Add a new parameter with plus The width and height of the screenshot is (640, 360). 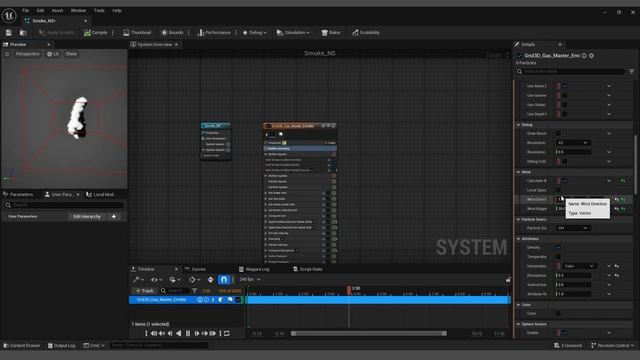(114, 217)
